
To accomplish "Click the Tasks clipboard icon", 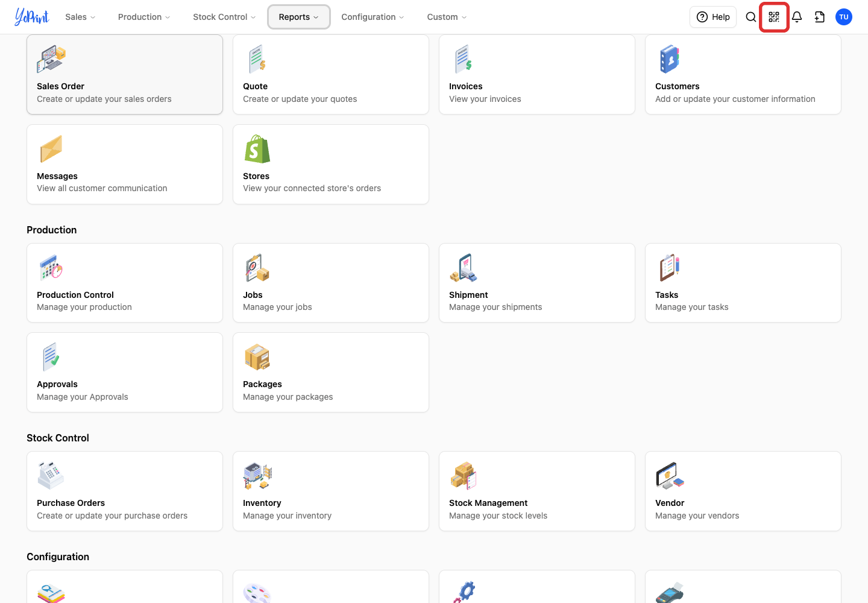I will click(x=670, y=268).
